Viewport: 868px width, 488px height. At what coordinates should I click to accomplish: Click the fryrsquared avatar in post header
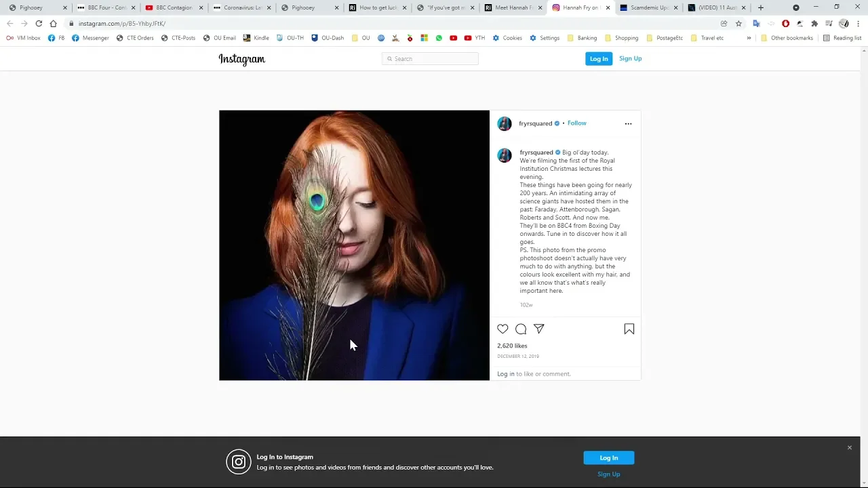(505, 123)
